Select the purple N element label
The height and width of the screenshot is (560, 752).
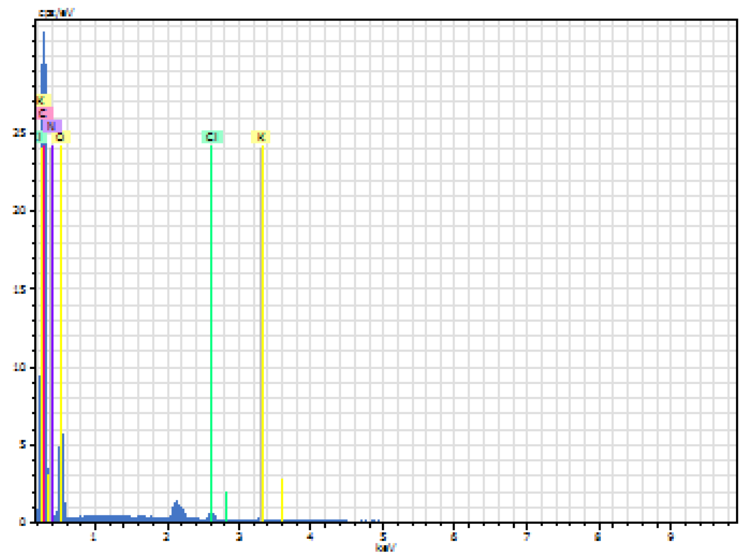(52, 126)
